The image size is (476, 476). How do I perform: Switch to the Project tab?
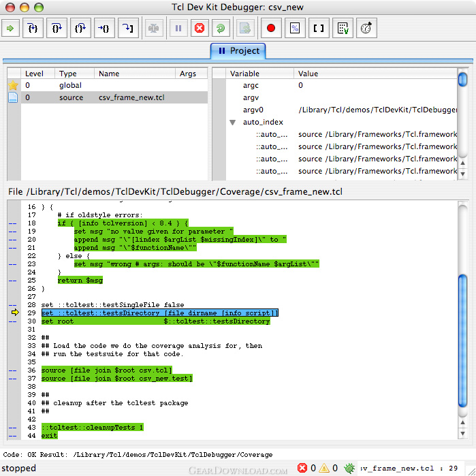[238, 50]
